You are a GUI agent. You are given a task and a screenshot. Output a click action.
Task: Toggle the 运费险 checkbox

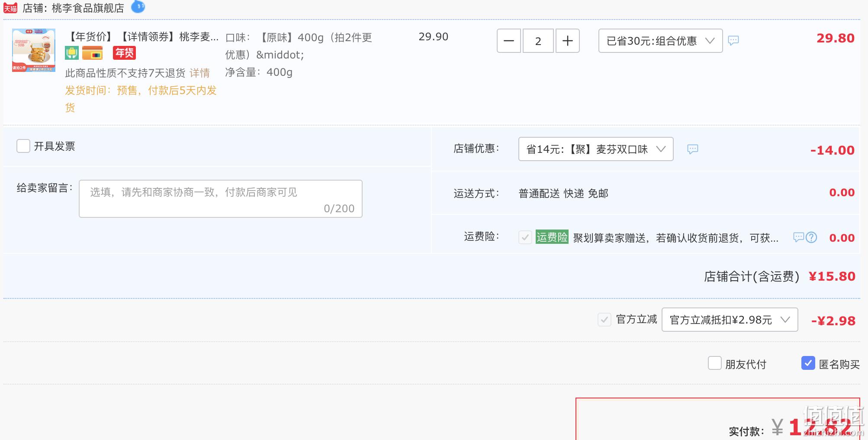click(525, 237)
